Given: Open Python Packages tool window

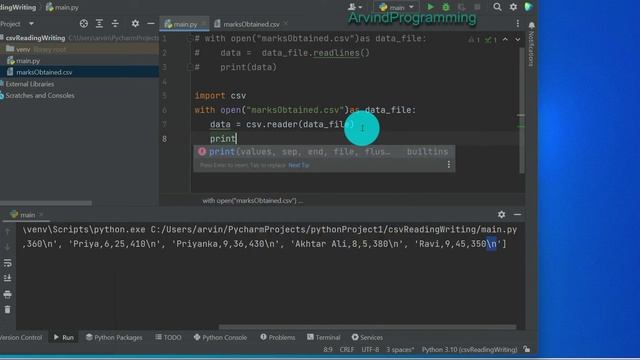Looking at the screenshot, I should 114,338.
